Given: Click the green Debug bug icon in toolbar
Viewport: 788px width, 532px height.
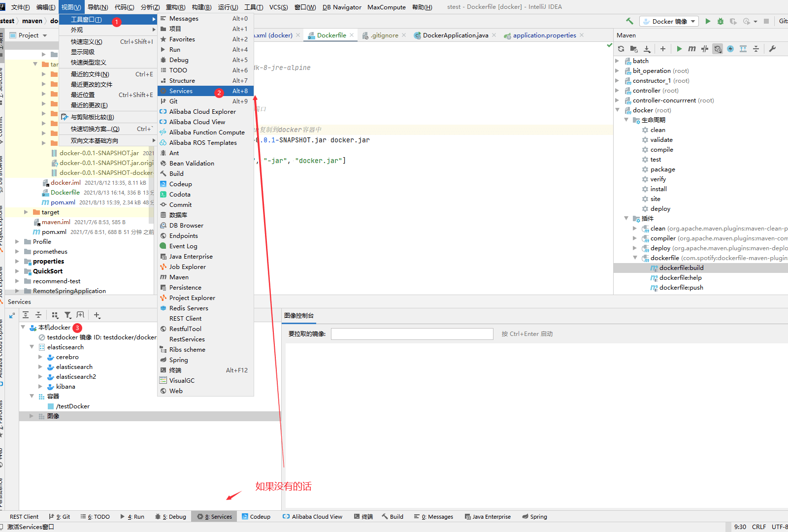Looking at the screenshot, I should (721, 21).
